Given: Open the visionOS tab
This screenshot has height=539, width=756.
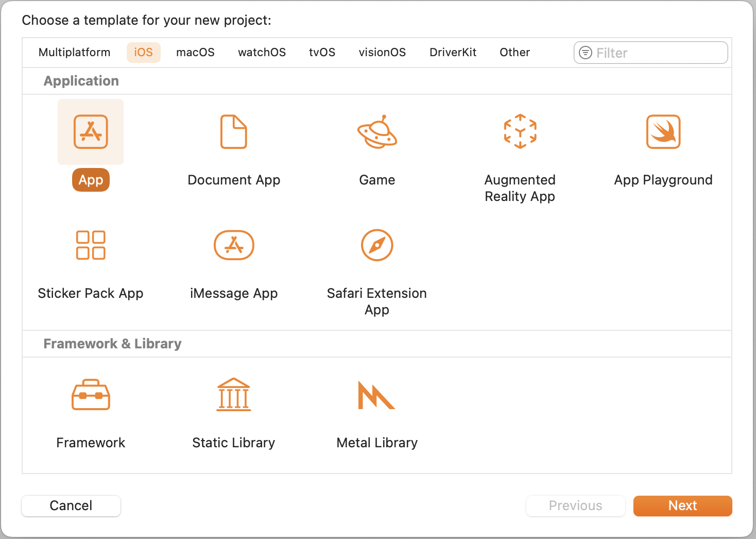Looking at the screenshot, I should (x=382, y=53).
